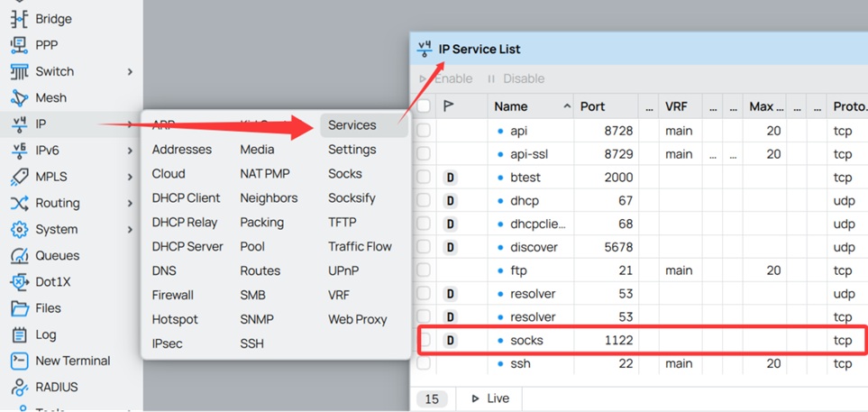The image size is (868, 412).
Task: Click the Files folder icon
Action: (19, 308)
